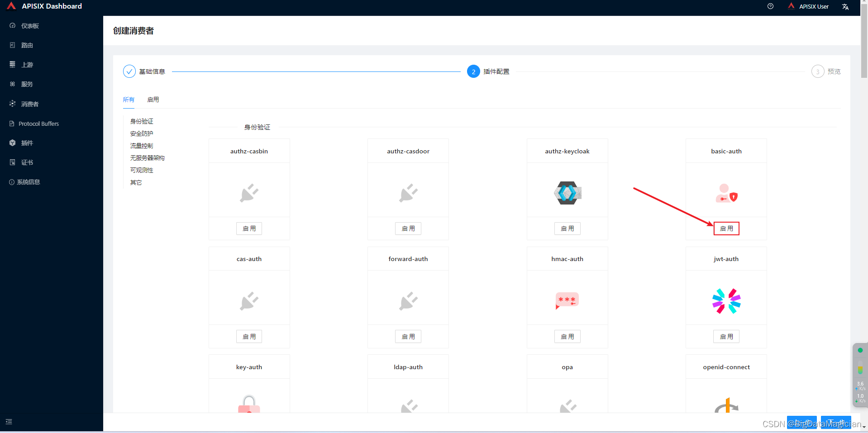This screenshot has height=433, width=868.
Task: Open the APISIX User account menu
Action: pyautogui.click(x=808, y=6)
